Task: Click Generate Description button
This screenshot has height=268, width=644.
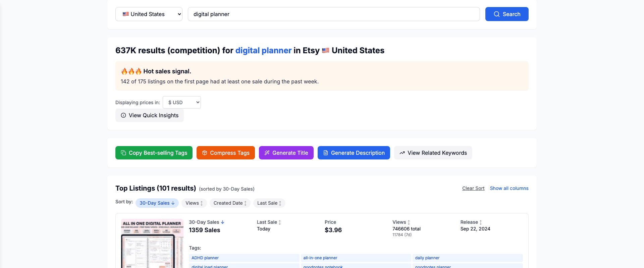Action: (x=354, y=153)
